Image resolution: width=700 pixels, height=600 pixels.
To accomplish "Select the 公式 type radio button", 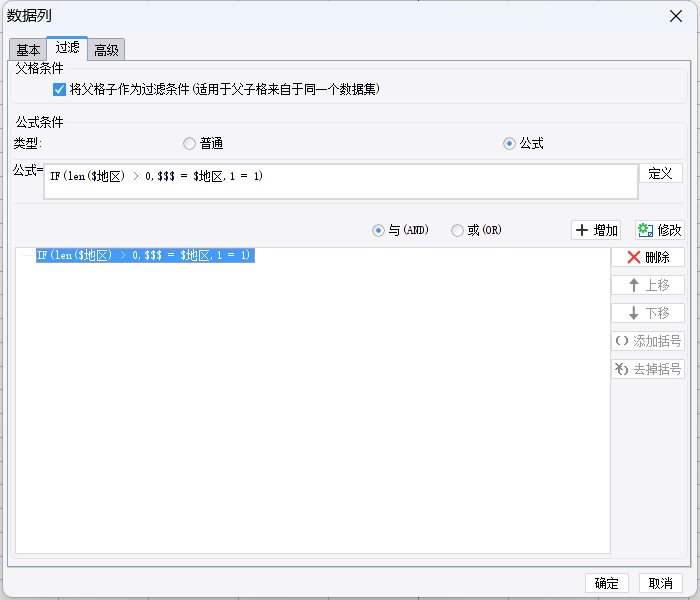I will 509,143.
